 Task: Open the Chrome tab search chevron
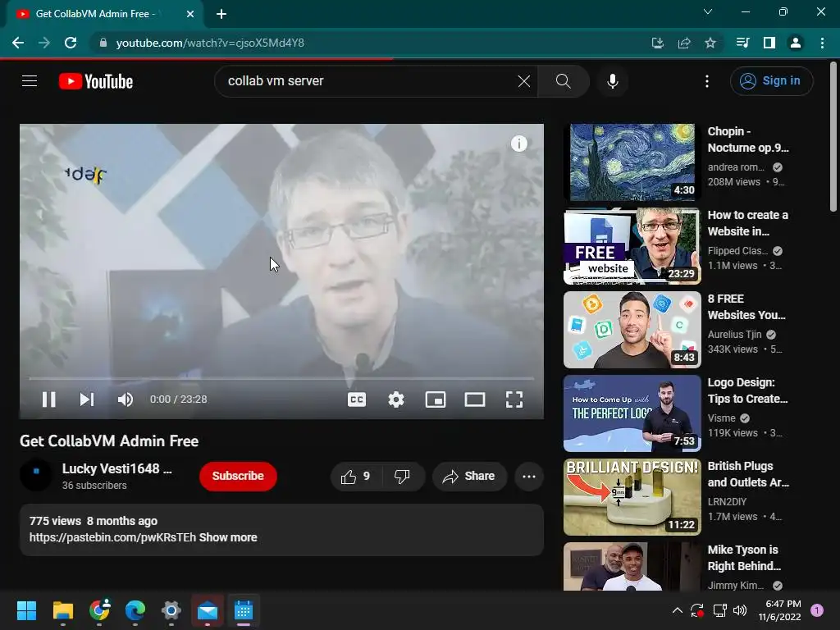708,11
